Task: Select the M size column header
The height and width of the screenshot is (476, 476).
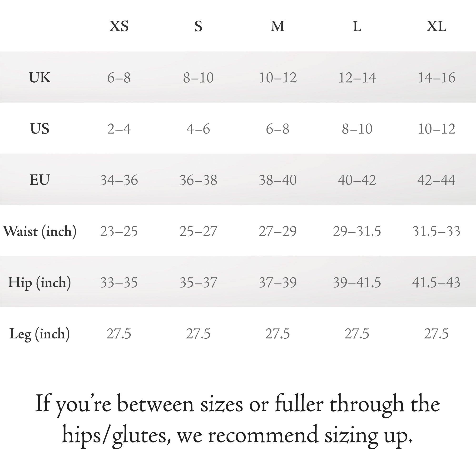Action: 278,26
